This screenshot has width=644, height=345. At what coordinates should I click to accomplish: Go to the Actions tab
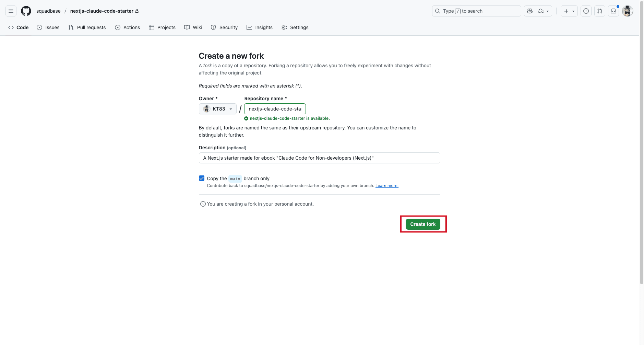127,27
